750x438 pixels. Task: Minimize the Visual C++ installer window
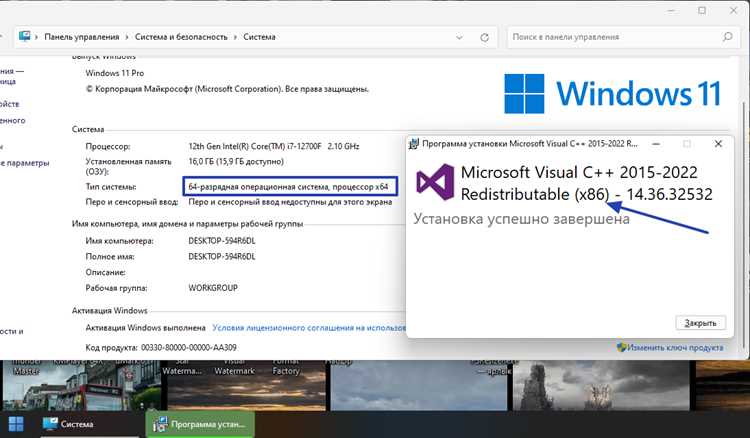tap(656, 143)
